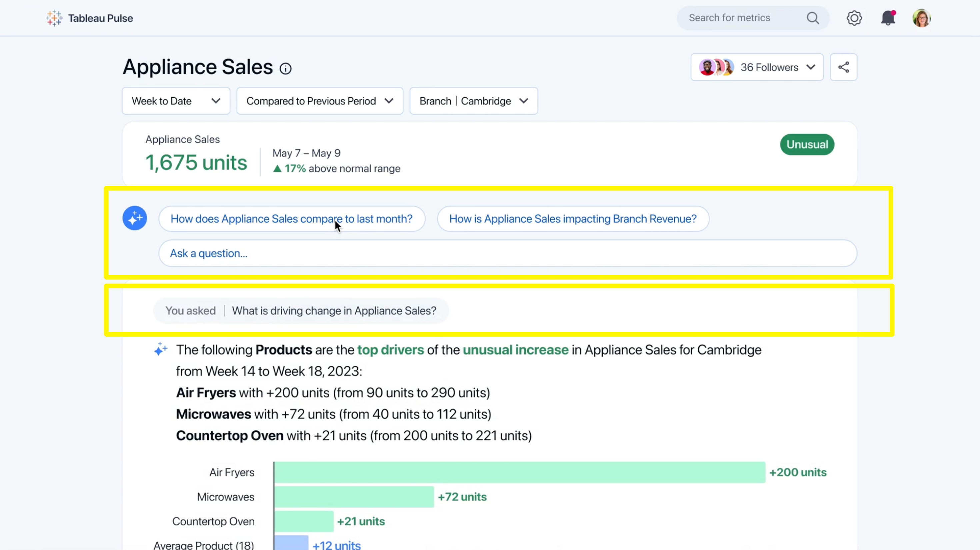980x550 pixels.
Task: Open the Week to Date dropdown
Action: [x=175, y=101]
